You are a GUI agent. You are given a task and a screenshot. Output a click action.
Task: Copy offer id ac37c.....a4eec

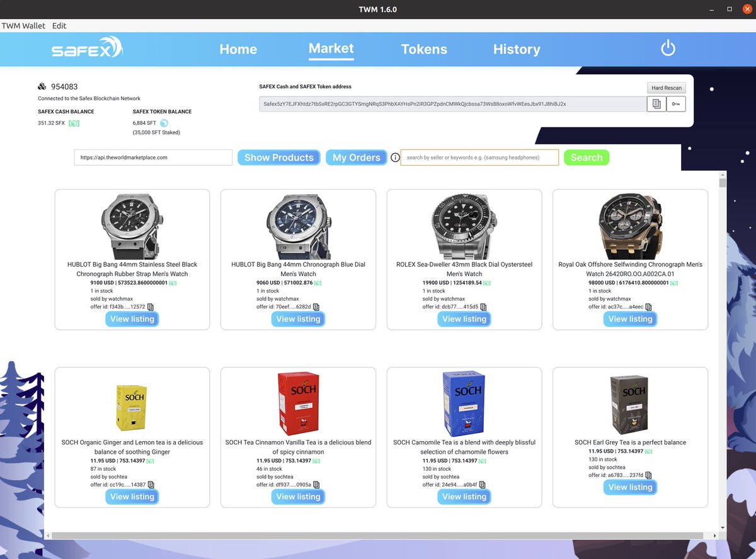[649, 307]
